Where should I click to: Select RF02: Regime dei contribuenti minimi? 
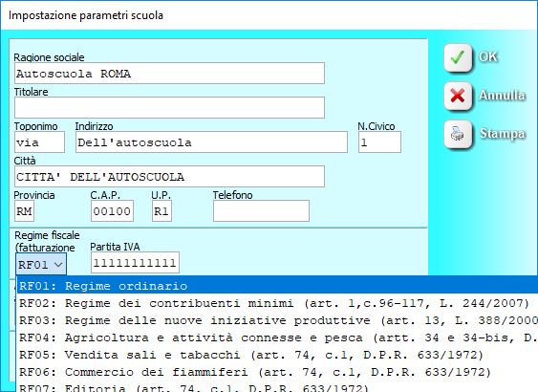click(x=277, y=303)
